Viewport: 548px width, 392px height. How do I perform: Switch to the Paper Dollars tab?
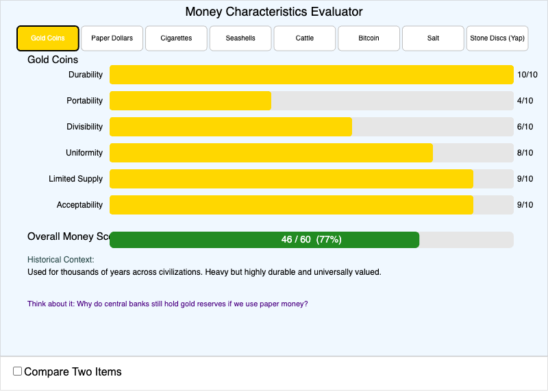click(x=112, y=38)
